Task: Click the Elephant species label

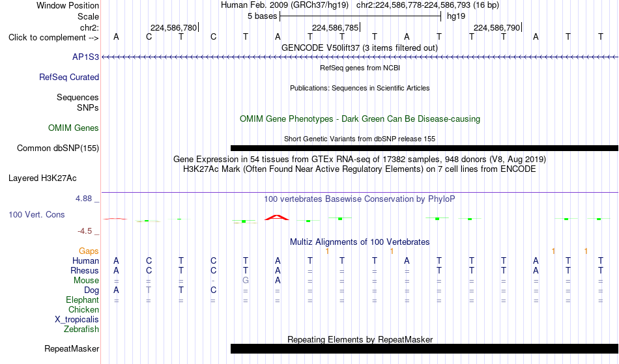Action: tap(82, 300)
